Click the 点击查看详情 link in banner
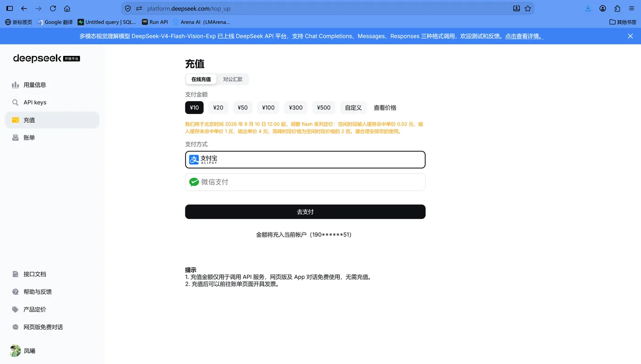641x364 pixels. point(524,36)
